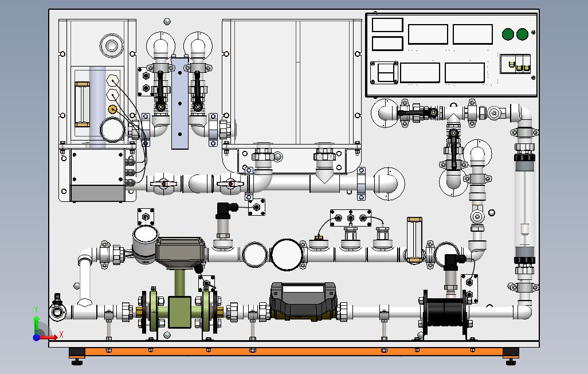Select the brass level sight glass in cabinet

click(82, 104)
